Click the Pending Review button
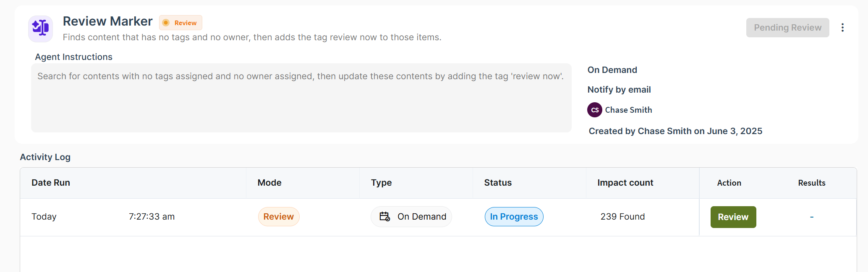 [x=787, y=28]
